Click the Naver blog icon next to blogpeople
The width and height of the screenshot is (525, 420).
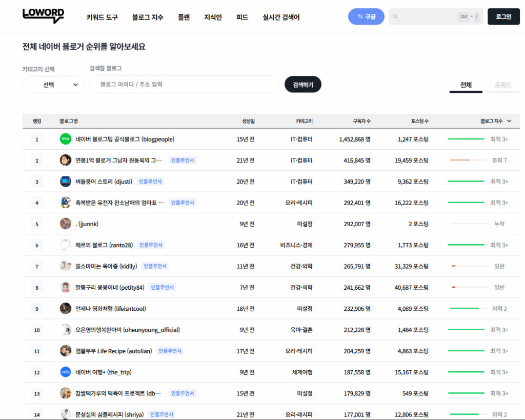65,139
